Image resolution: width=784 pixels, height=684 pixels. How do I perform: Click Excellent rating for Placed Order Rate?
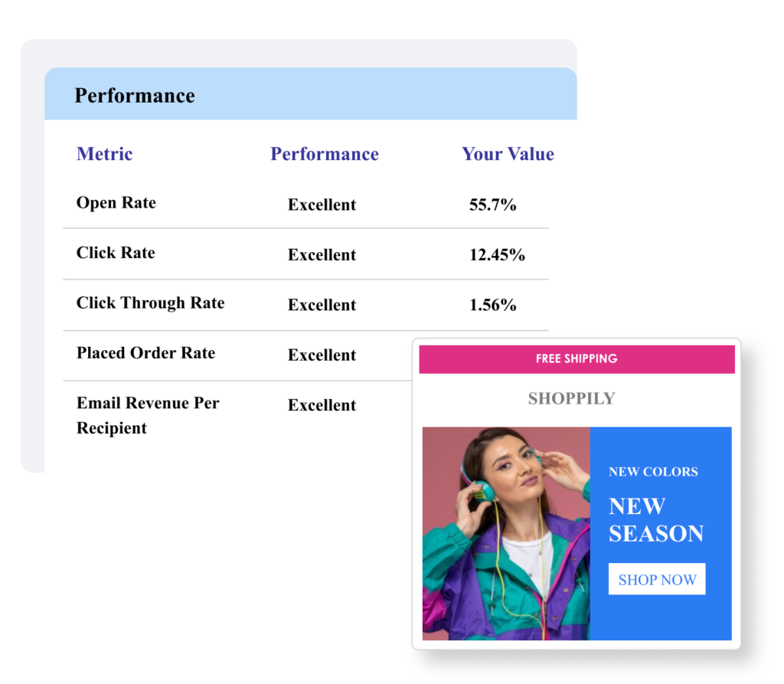322,355
